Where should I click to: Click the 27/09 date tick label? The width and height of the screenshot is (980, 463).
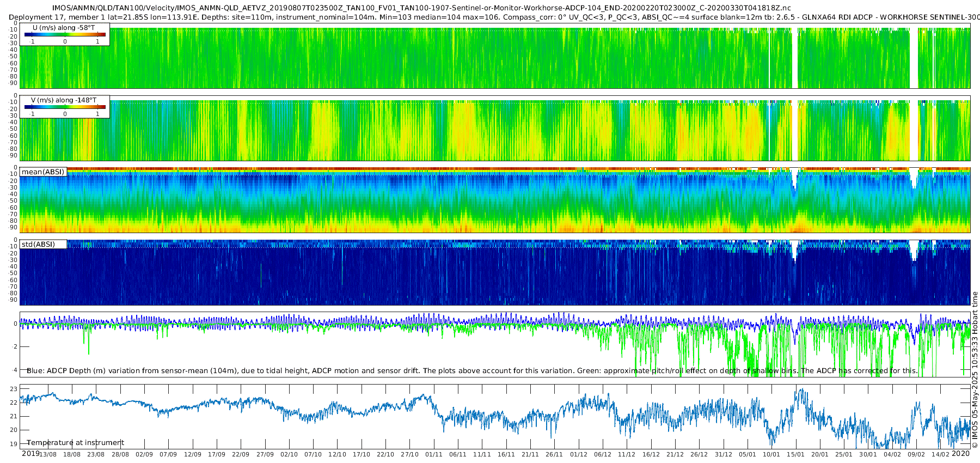(x=265, y=454)
